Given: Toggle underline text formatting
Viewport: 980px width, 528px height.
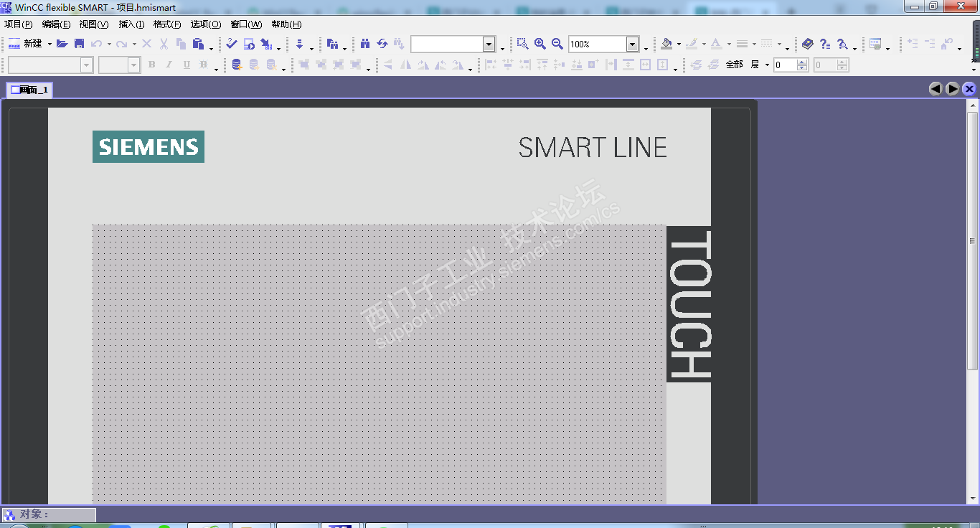Looking at the screenshot, I should point(187,65).
